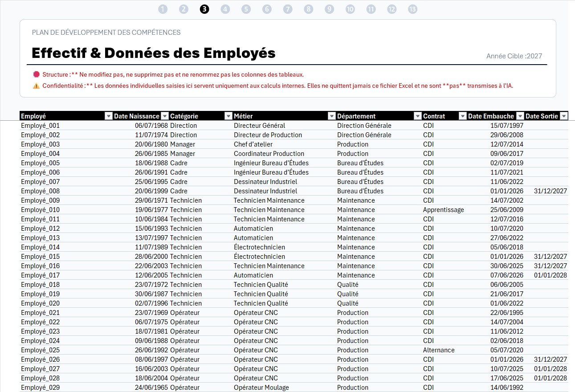The image size is (575, 392).
Task: Go to step 11 navigation circle
Action: pos(371,9)
